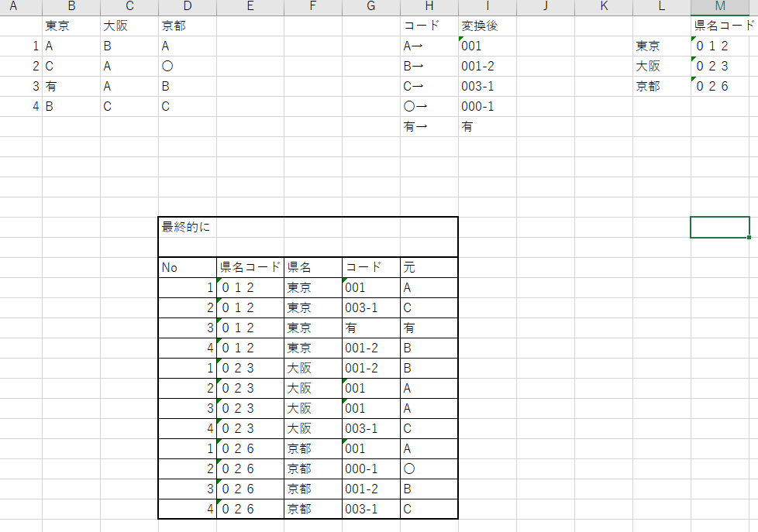Select column J header
This screenshot has height=532, width=758.
click(x=546, y=7)
